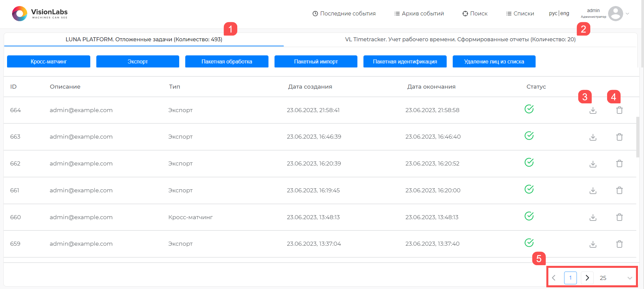The height and width of the screenshot is (289, 644).
Task: Open the 25 per page dropdown
Action: (x=615, y=278)
